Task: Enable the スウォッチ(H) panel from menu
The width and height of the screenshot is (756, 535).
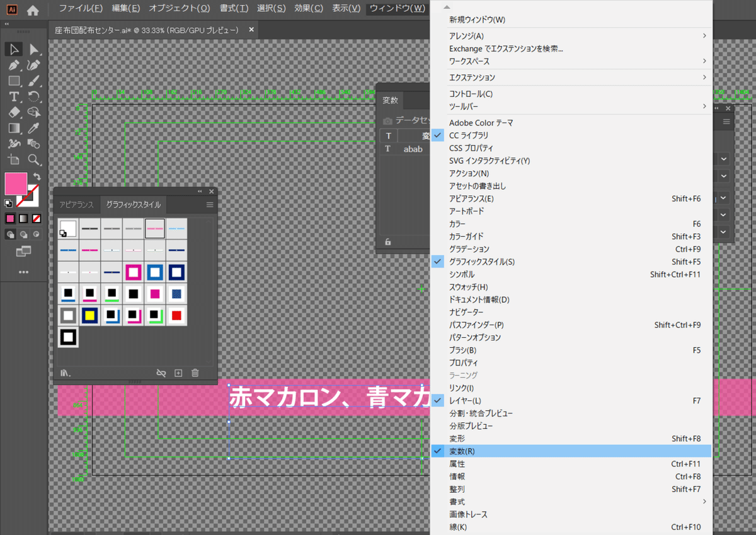Action: (571, 287)
